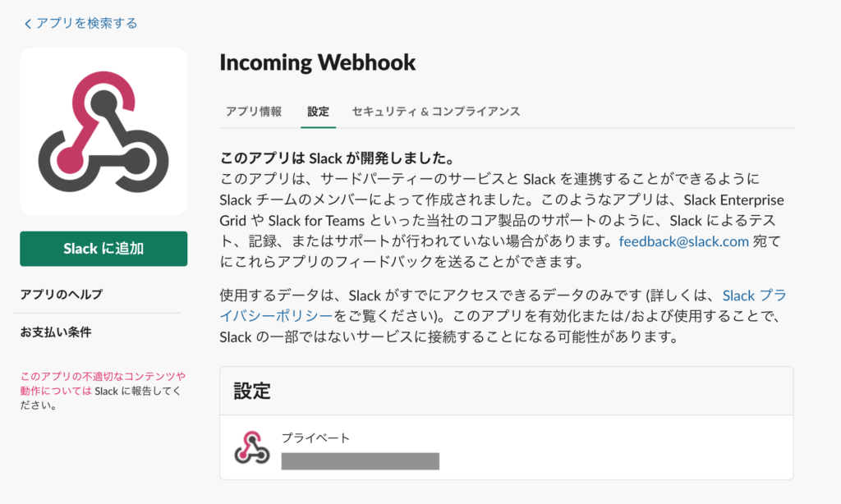Viewport: 841px width, 504px height.
Task: Open アプリのヘルプ in sidebar
Action: pyautogui.click(x=61, y=295)
